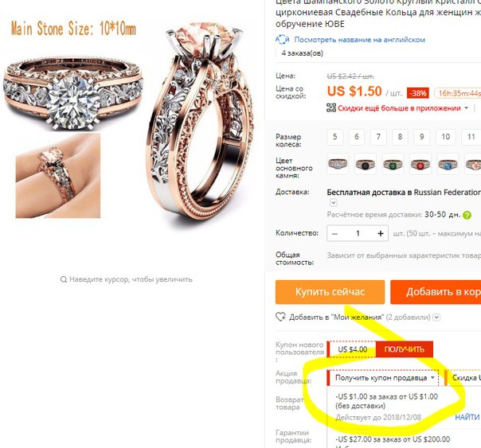Click the Купить сейчас button
The image size is (481, 448).
[330, 292]
